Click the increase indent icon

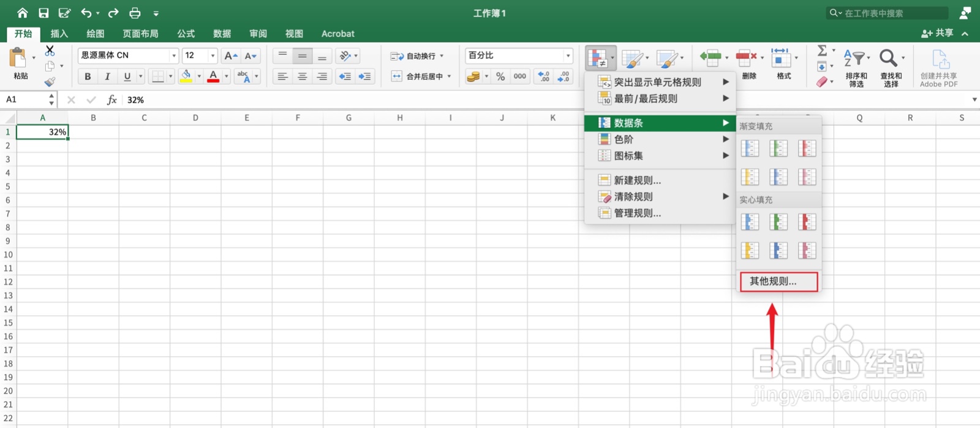coord(365,76)
